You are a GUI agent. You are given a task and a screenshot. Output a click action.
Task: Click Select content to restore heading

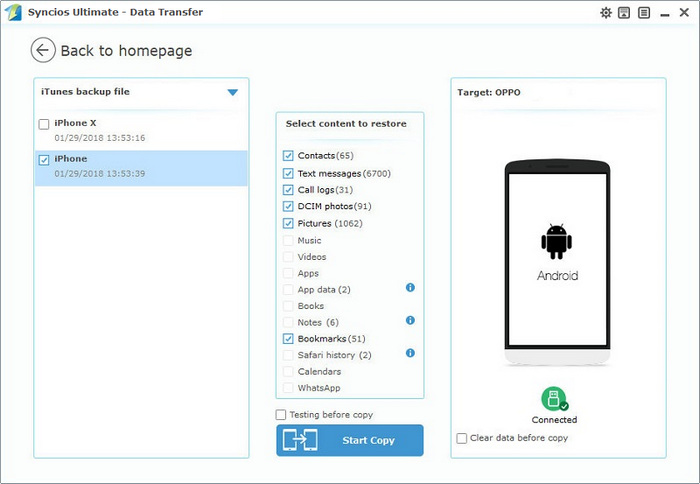click(346, 124)
